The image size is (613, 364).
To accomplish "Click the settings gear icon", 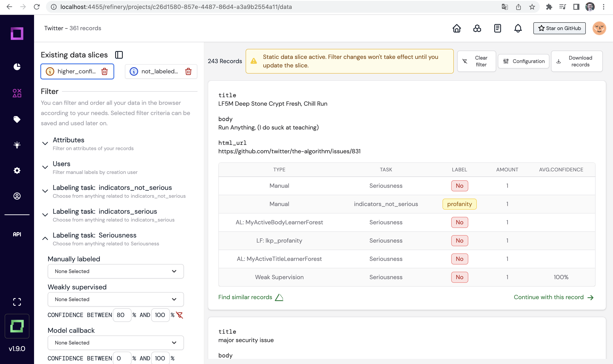I will pos(16,170).
